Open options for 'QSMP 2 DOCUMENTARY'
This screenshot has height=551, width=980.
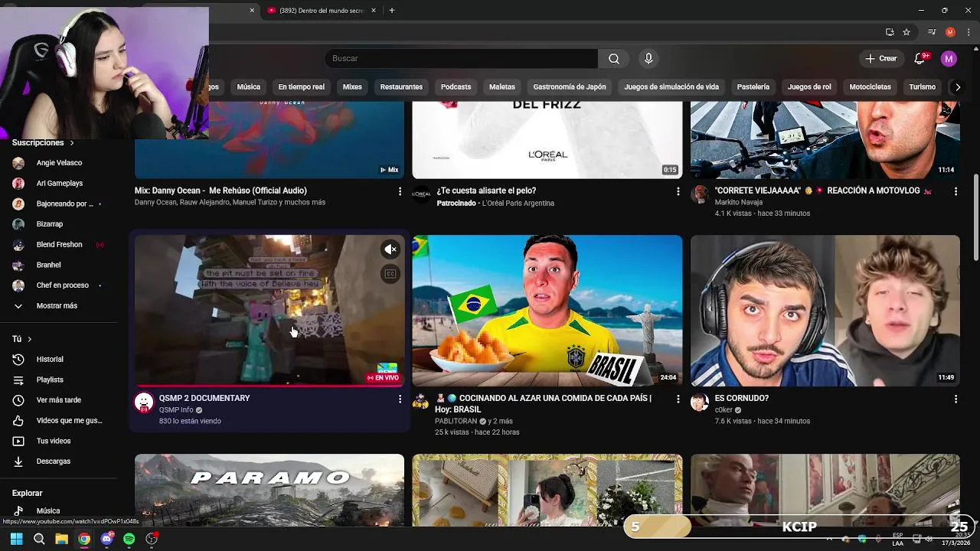[x=400, y=399]
